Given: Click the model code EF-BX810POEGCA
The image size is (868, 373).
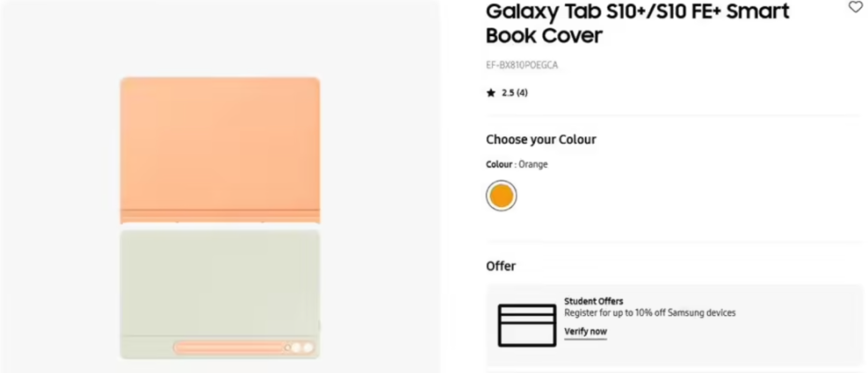Looking at the screenshot, I should click(522, 65).
